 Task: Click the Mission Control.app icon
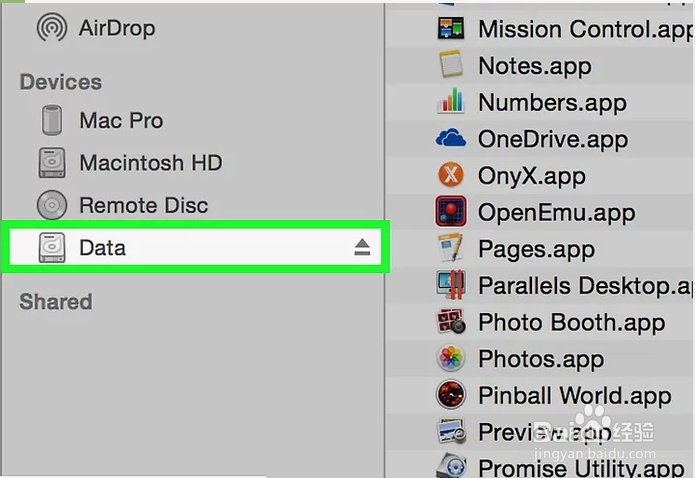coord(451,29)
